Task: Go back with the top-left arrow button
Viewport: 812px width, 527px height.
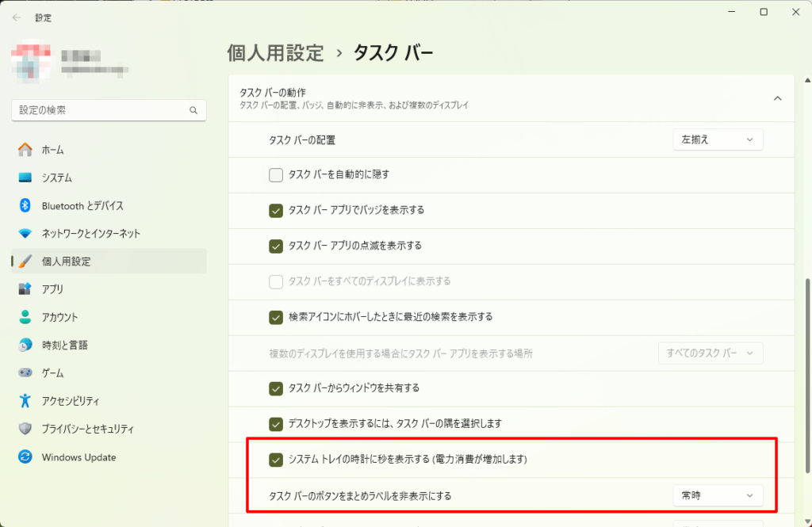Action: coord(17,17)
